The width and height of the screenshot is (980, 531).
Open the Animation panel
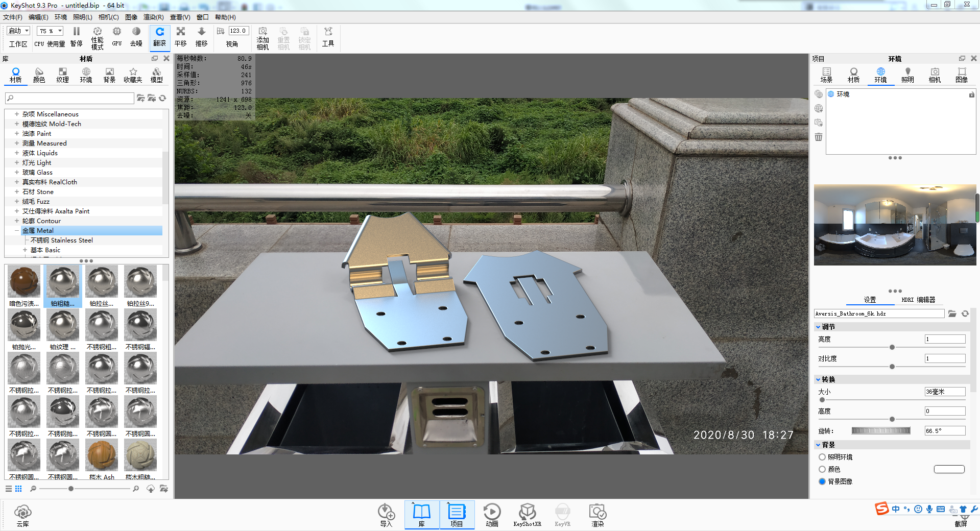pyautogui.click(x=492, y=515)
